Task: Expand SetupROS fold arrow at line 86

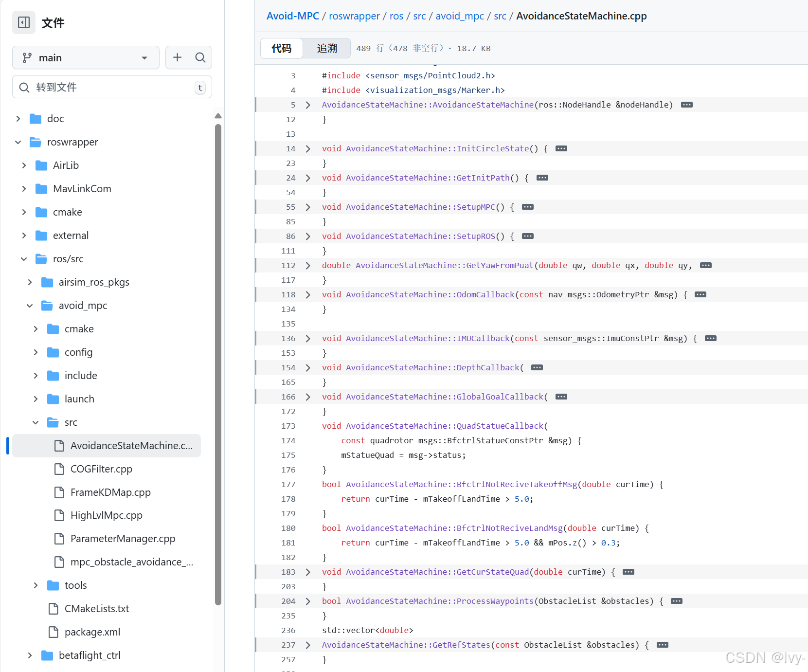Action: pyautogui.click(x=308, y=236)
